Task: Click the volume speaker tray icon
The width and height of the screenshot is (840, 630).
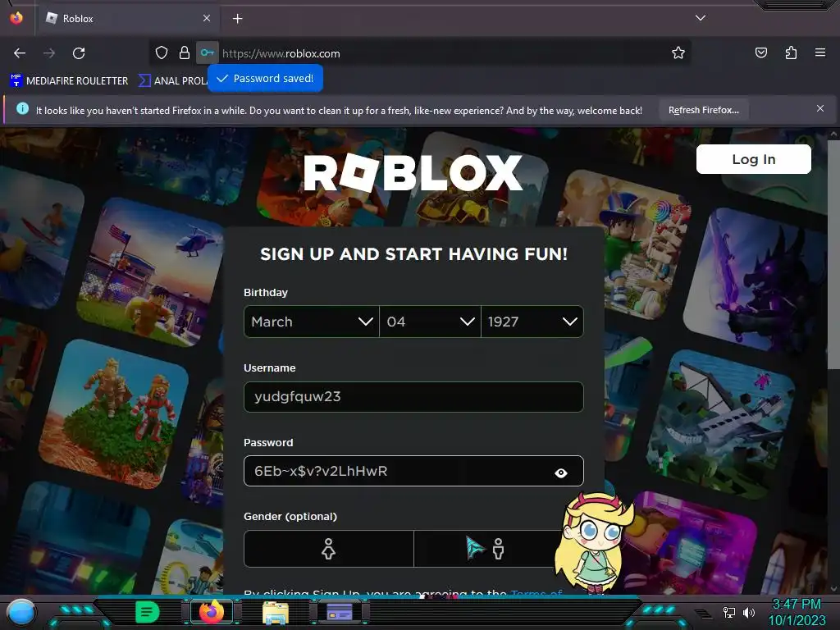Action: coord(748,612)
